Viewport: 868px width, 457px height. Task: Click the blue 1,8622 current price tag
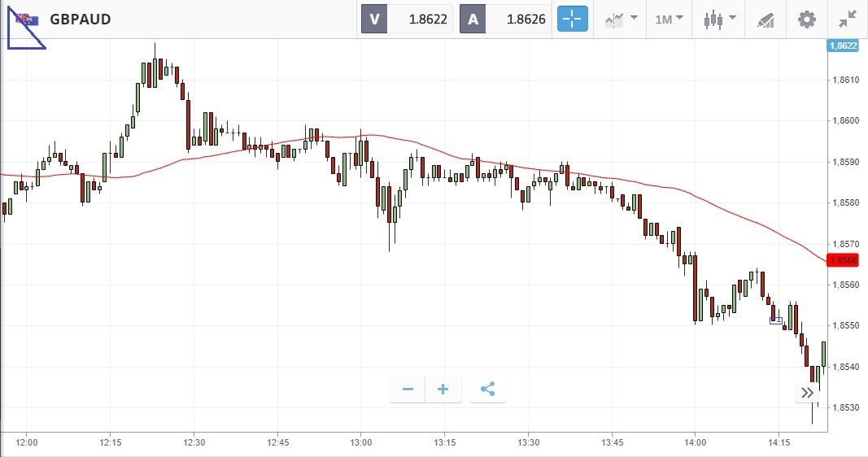[x=844, y=46]
